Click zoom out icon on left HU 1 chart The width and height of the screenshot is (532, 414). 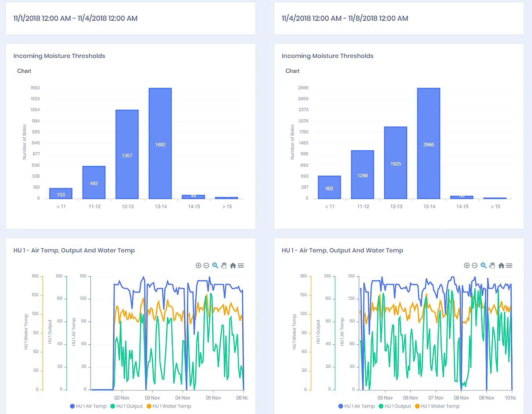tap(206, 265)
